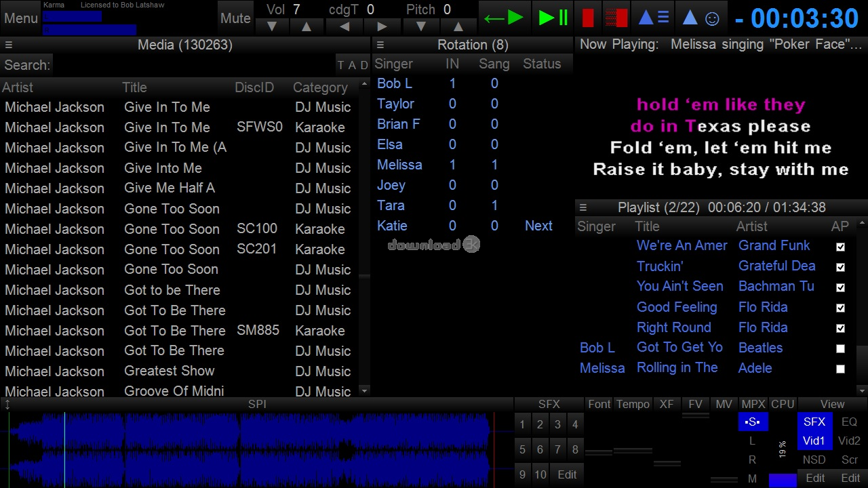Click the blue triangle with lines icon
Image resolution: width=868 pixels, height=488 pixels.
click(654, 18)
